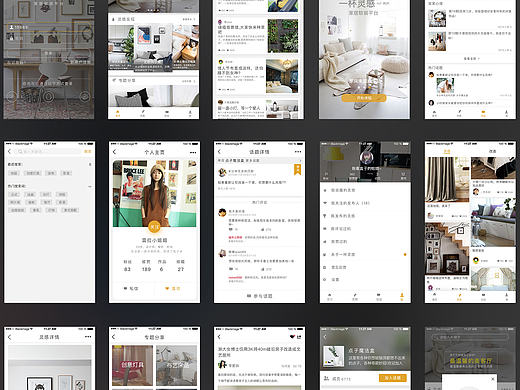Tap share icon on bottom article screen
The image size is (520, 390).
click(299, 337)
